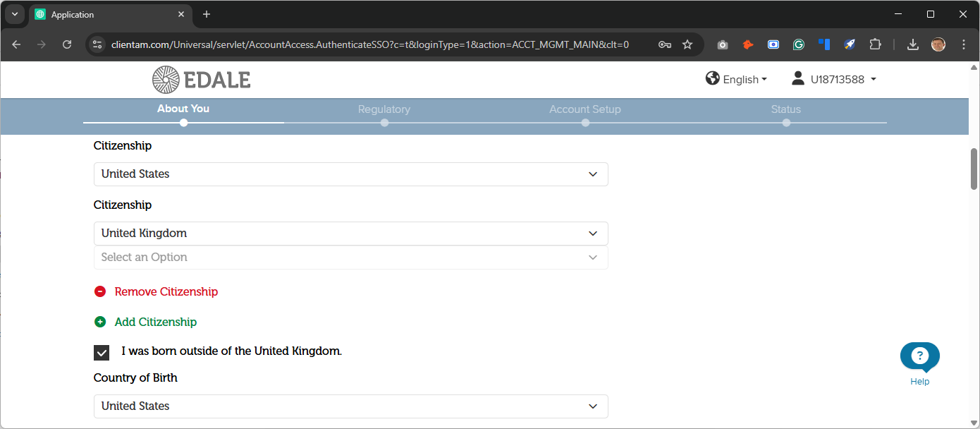Click the Regulatory progress dot
Screen dimensions: 980x429
click(x=384, y=123)
